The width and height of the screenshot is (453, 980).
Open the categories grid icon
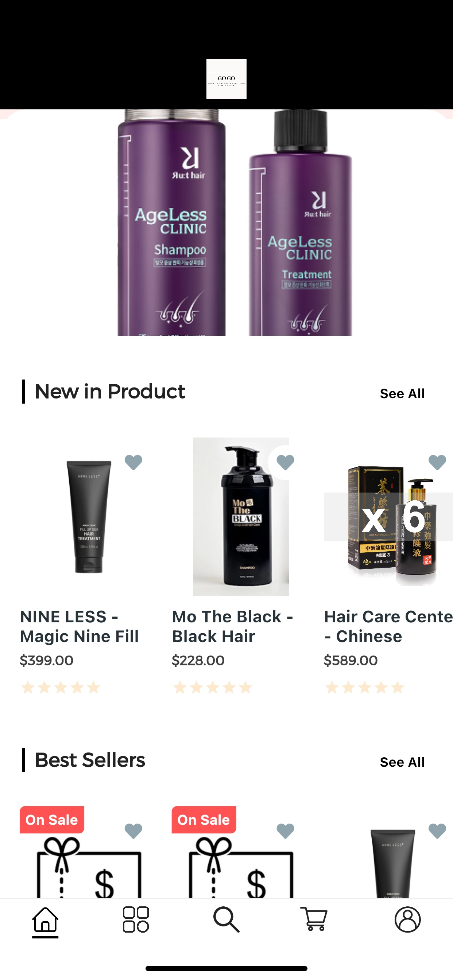tap(136, 920)
